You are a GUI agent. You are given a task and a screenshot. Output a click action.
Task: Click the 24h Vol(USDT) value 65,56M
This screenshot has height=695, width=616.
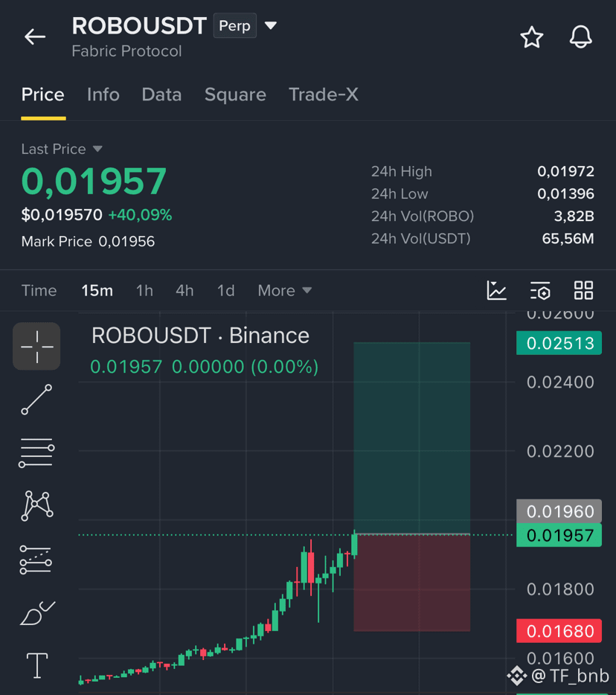(568, 238)
